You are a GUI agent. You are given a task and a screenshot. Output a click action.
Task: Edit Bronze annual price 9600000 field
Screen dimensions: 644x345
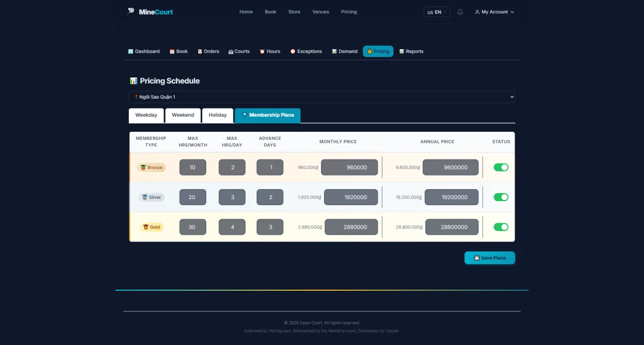point(450,167)
